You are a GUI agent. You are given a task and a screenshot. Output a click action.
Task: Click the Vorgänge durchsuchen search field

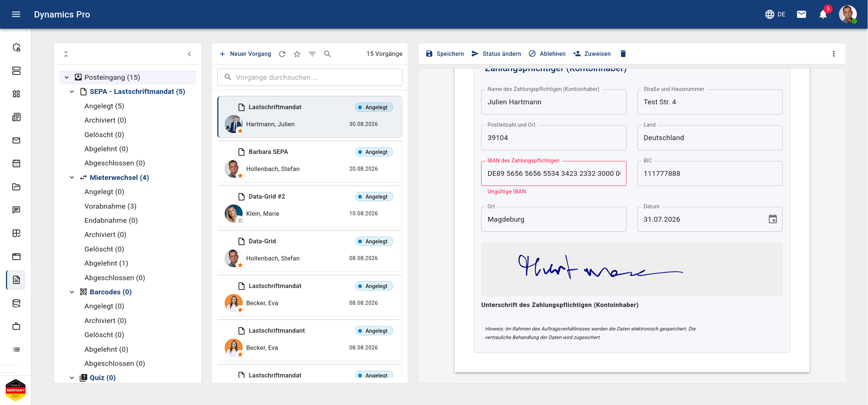click(x=310, y=77)
